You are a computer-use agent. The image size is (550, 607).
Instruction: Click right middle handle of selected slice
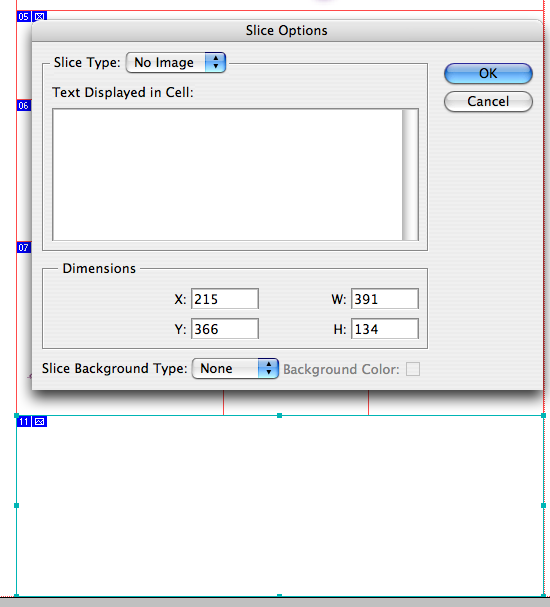543,505
